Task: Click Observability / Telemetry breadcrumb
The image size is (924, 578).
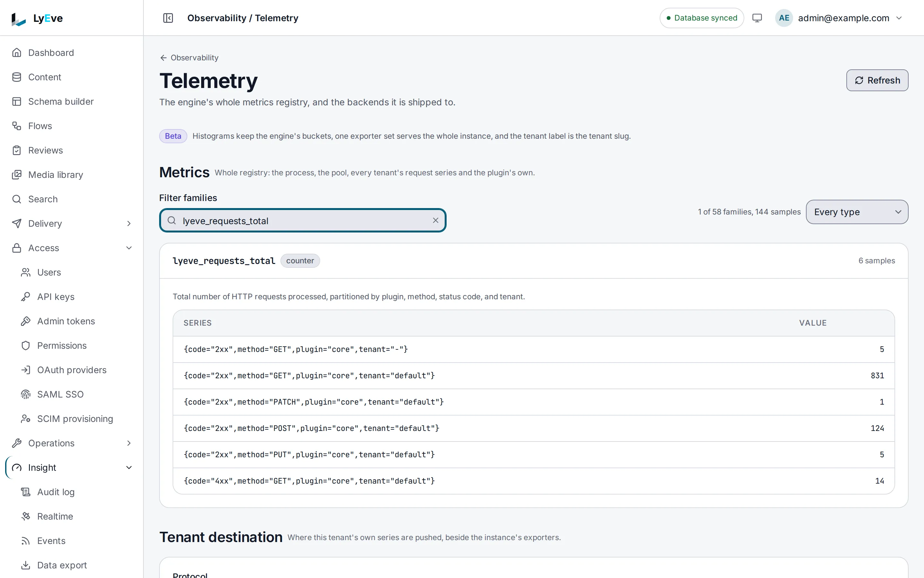Action: (243, 18)
